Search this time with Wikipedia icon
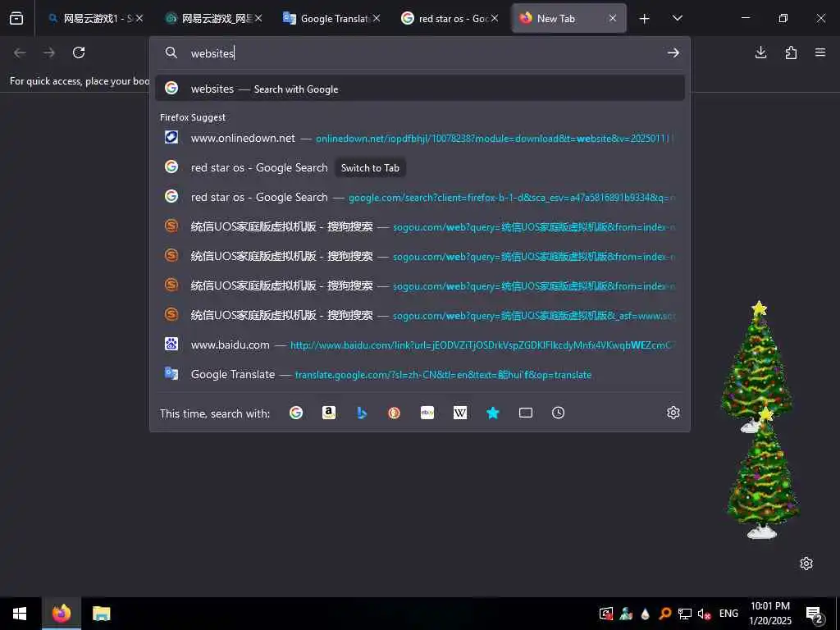Viewport: 840px width, 630px height. pos(460,413)
